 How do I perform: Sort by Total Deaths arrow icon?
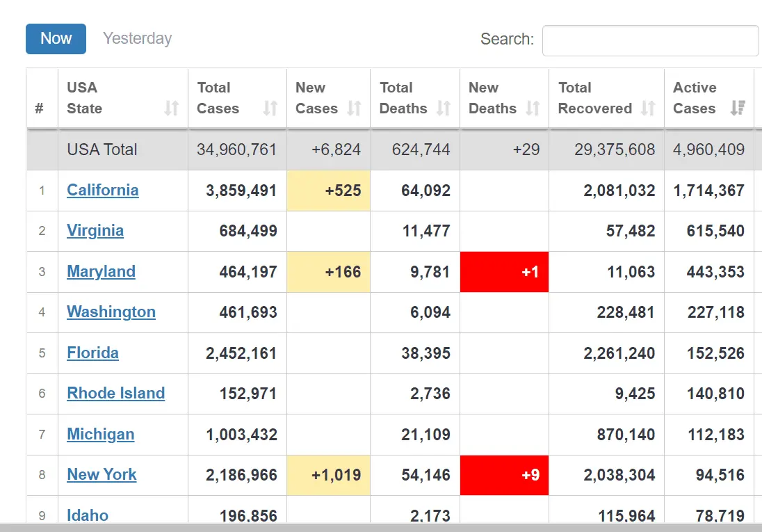click(443, 108)
